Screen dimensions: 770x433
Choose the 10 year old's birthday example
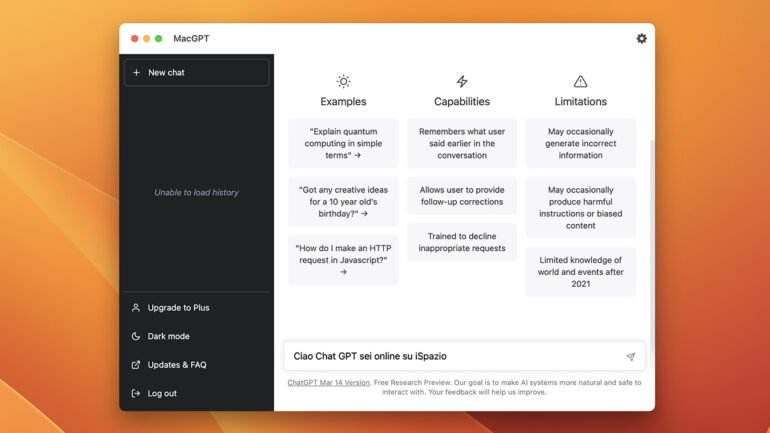pyautogui.click(x=343, y=202)
